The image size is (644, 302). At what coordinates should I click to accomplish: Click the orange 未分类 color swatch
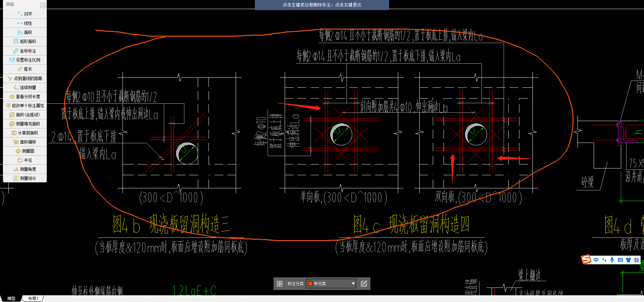[x=310, y=284]
